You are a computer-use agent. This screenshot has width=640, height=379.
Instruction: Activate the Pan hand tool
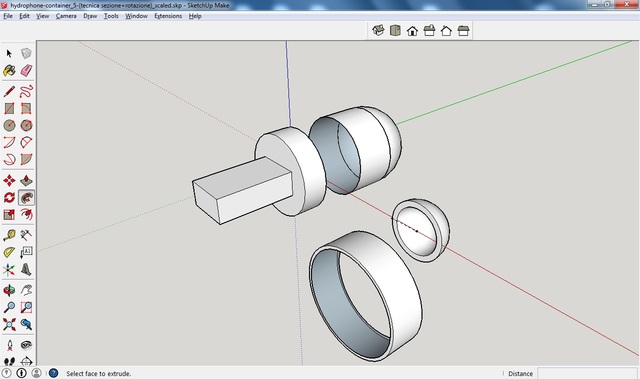pyautogui.click(x=26, y=290)
